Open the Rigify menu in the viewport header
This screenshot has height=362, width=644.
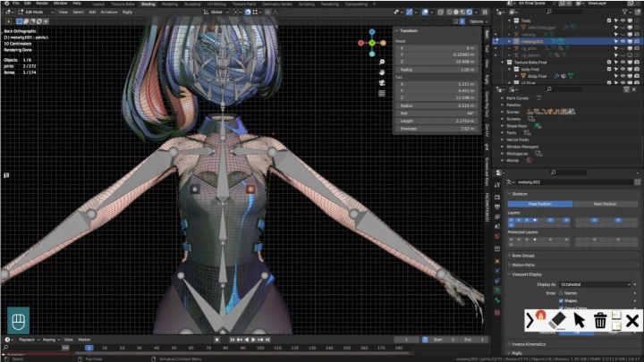127,13
